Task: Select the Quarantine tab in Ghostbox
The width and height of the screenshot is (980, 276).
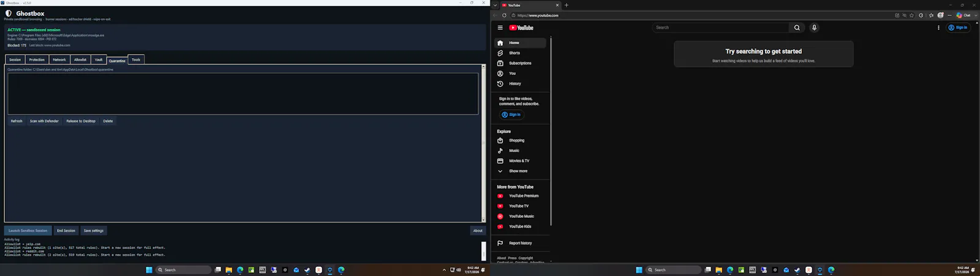Action: click(x=117, y=61)
